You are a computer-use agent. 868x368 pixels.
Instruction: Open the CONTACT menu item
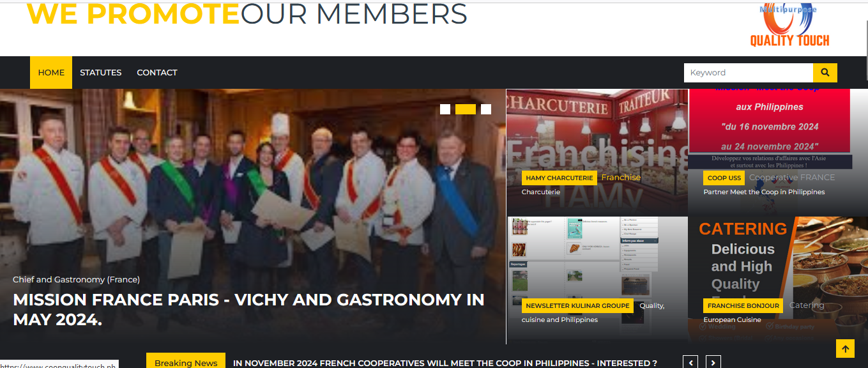[x=157, y=73]
